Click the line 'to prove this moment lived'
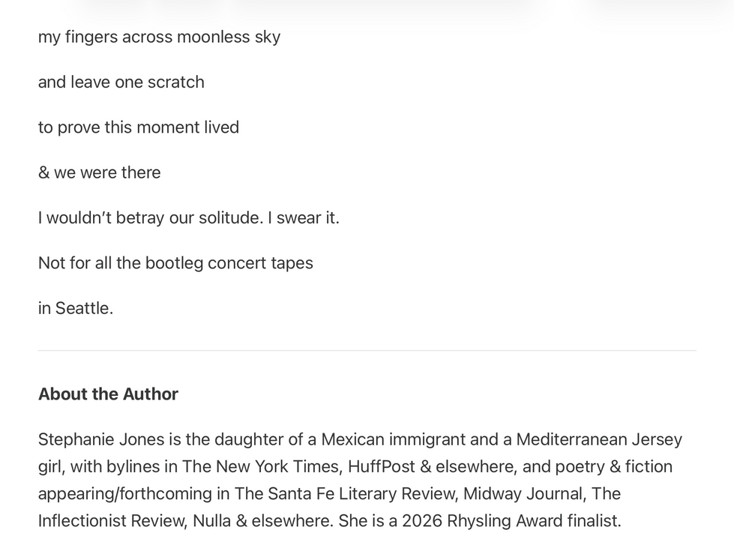734x560 pixels. [x=139, y=128]
